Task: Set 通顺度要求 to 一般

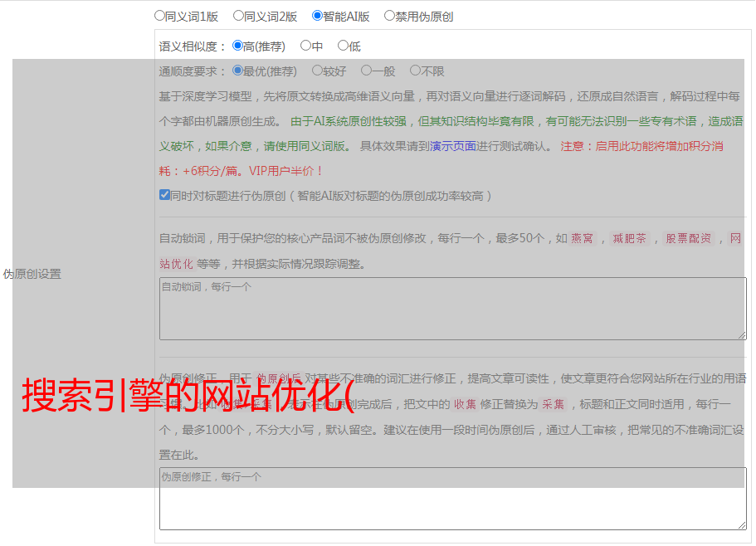Action: click(x=367, y=71)
